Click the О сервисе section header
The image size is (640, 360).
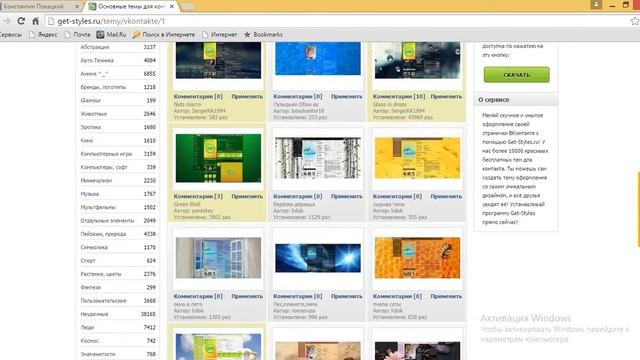point(516,100)
